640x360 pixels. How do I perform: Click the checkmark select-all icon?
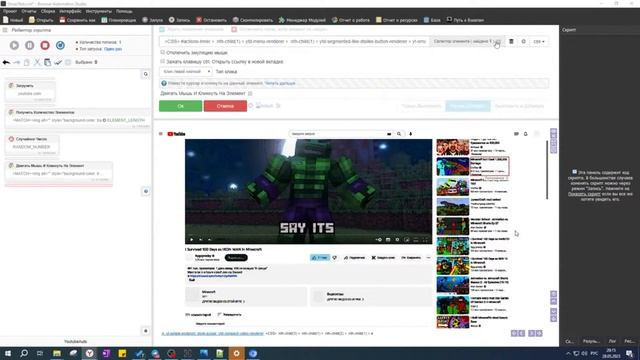coord(58,62)
